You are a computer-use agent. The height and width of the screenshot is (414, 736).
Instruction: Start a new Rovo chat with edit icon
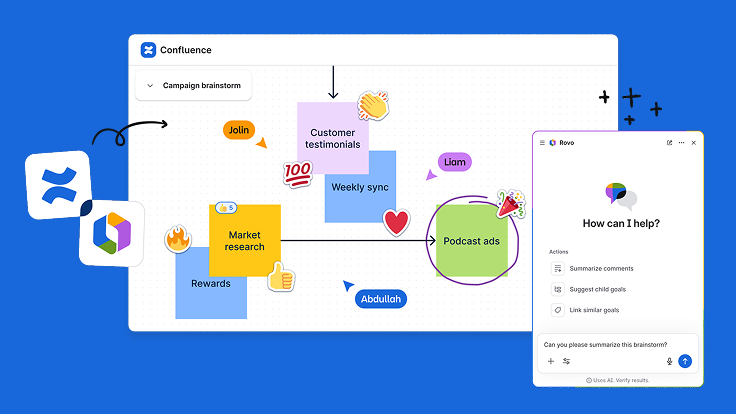[x=669, y=143]
